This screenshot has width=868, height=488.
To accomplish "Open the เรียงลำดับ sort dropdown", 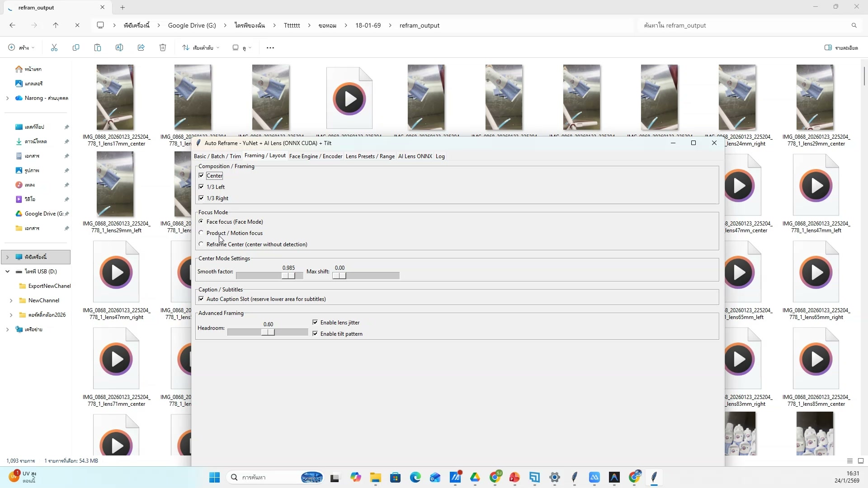I will (200, 47).
